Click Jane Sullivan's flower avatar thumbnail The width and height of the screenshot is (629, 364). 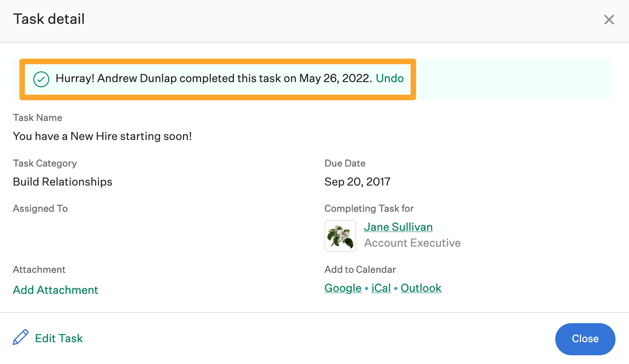click(x=340, y=236)
